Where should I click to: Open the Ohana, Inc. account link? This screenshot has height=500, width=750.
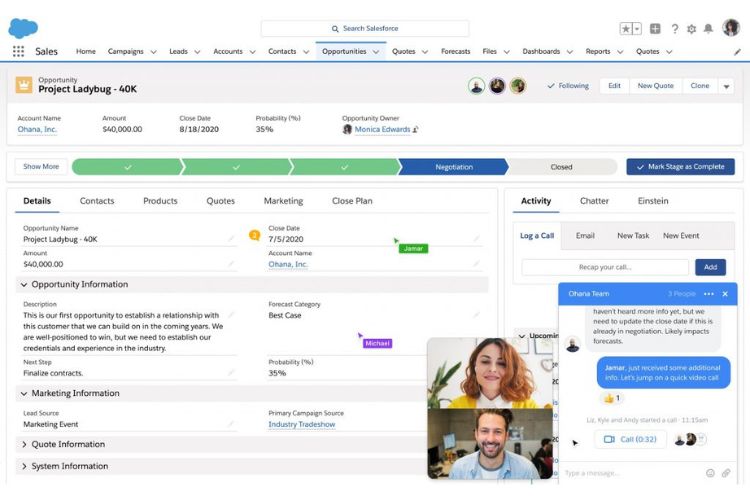(37, 129)
